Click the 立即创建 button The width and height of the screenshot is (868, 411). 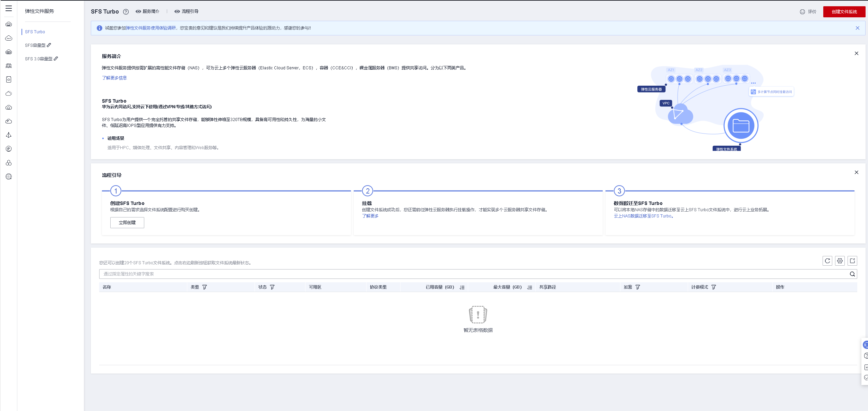[127, 223]
